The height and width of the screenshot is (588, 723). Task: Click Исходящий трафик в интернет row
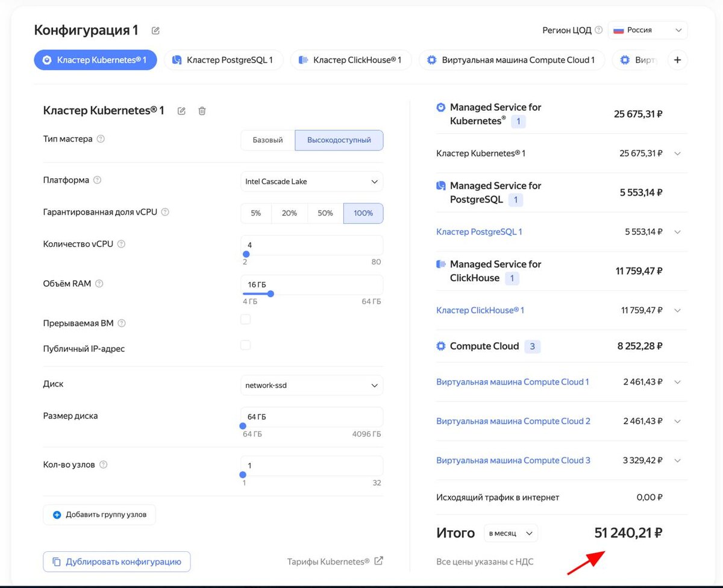click(562, 498)
